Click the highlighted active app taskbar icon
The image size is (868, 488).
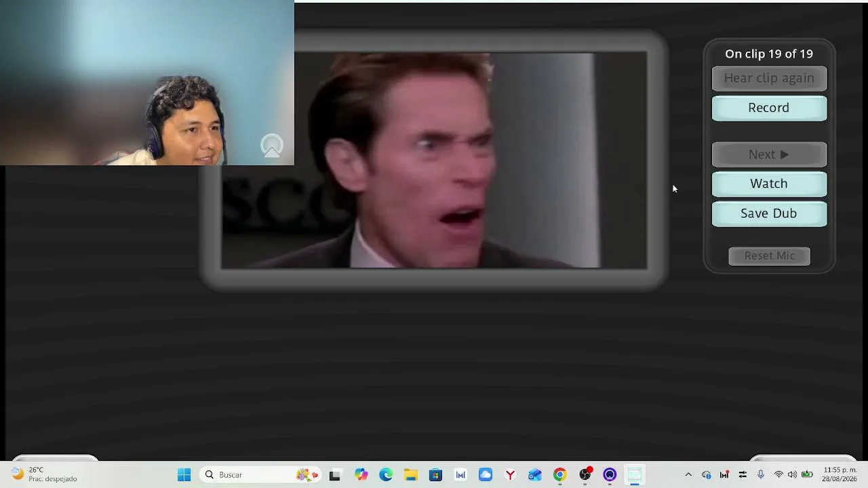click(635, 475)
